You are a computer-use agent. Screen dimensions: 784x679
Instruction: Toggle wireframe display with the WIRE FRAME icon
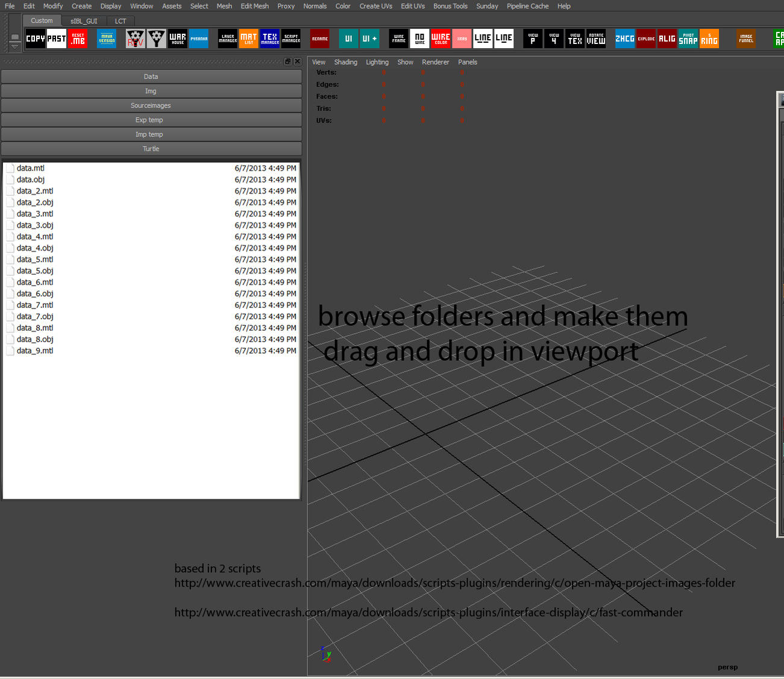398,38
